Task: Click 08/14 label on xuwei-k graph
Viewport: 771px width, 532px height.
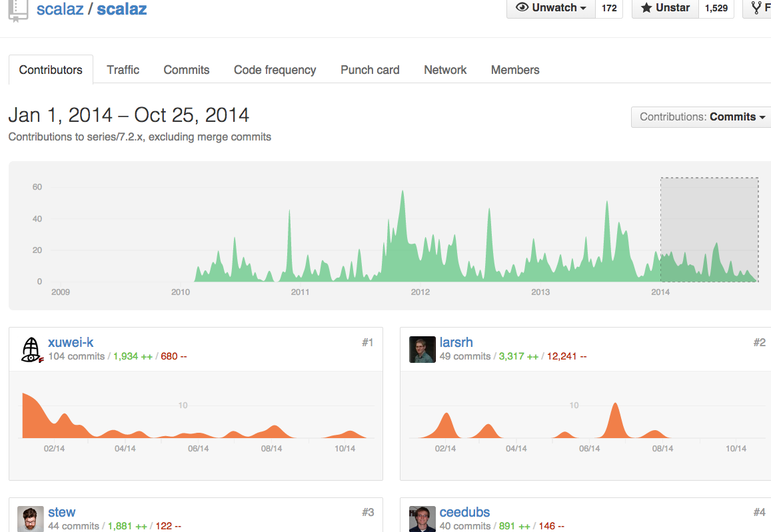Action: 271,449
